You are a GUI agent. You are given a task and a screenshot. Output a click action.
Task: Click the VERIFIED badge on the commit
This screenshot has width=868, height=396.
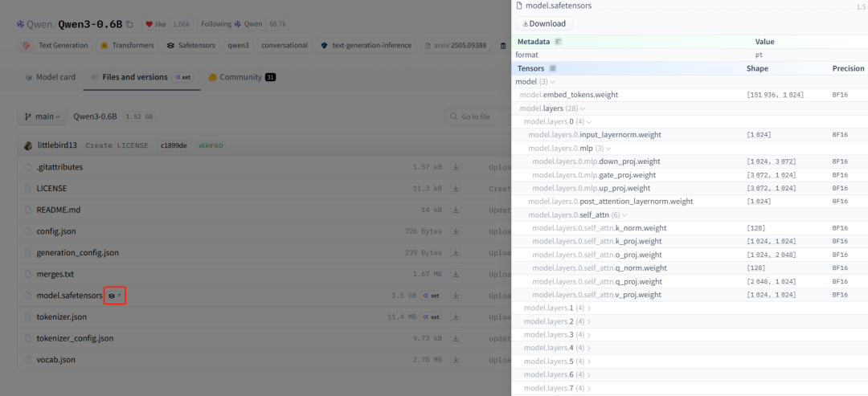[211, 145]
